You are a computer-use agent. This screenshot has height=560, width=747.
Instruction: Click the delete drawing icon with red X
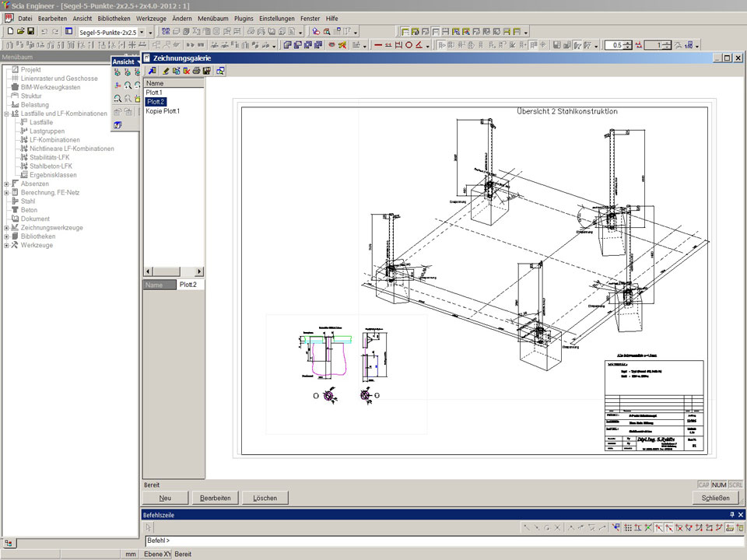pos(187,71)
